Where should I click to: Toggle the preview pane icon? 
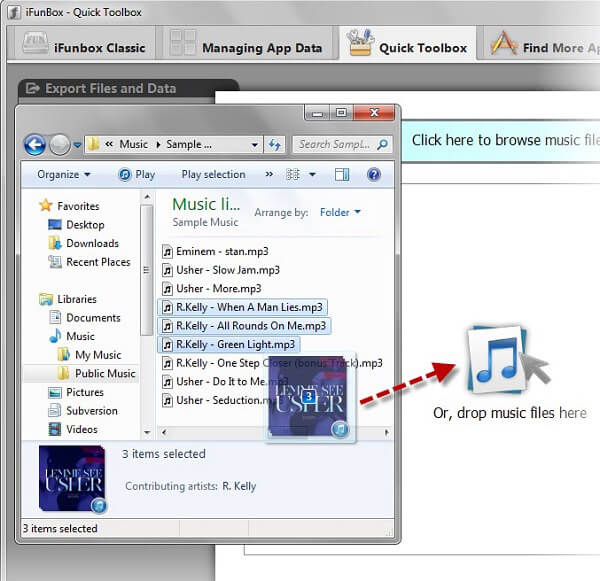tap(342, 175)
